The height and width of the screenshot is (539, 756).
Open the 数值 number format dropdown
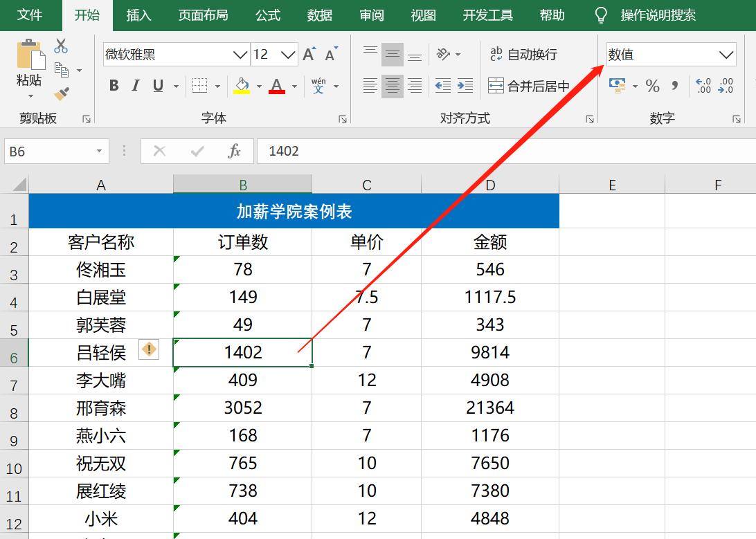727,54
